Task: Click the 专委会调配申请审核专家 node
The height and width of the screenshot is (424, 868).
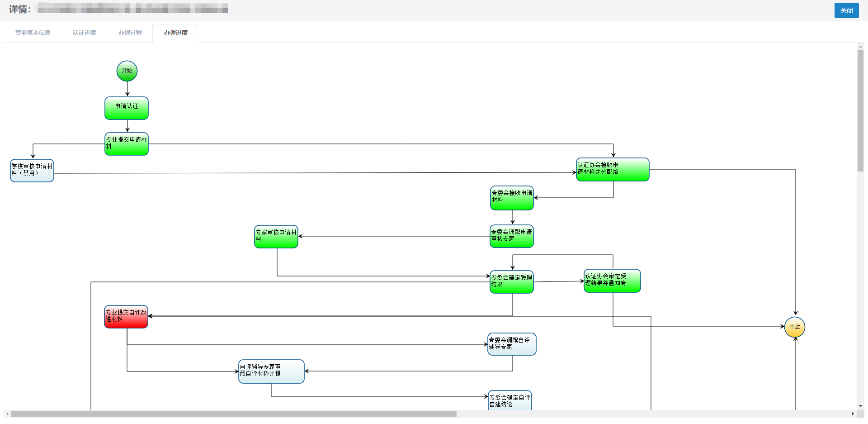Action: point(512,236)
